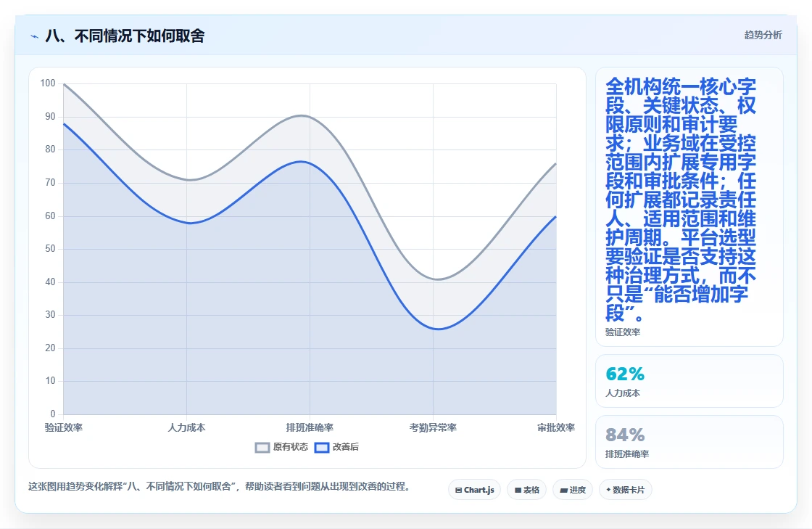Viewport: 812px width, 529px height.
Task: Click the star icon in 数据卡片 tag
Action: [x=608, y=490]
